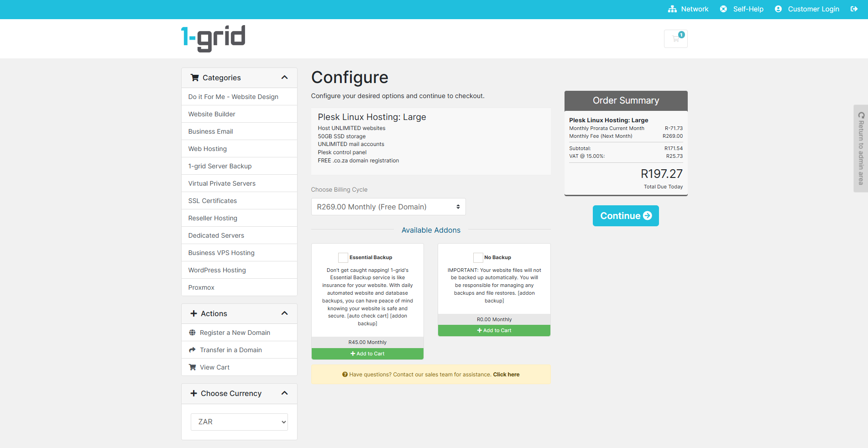Click Transfer in a Domain action

[239, 350]
